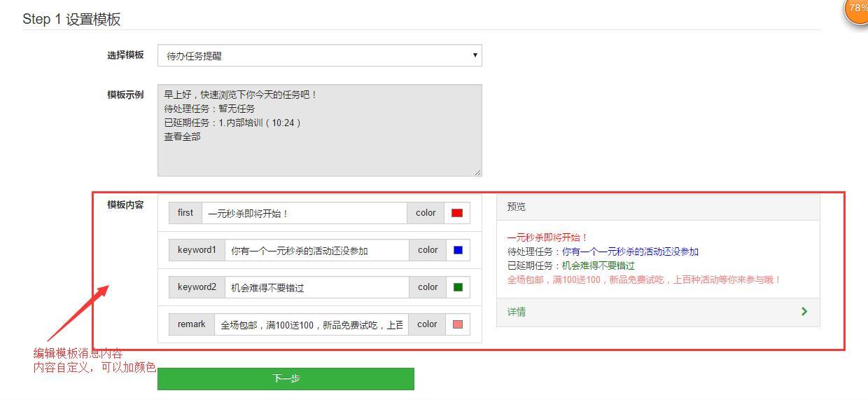Click the 预览 panel header
The image size is (868, 400).
tap(658, 207)
